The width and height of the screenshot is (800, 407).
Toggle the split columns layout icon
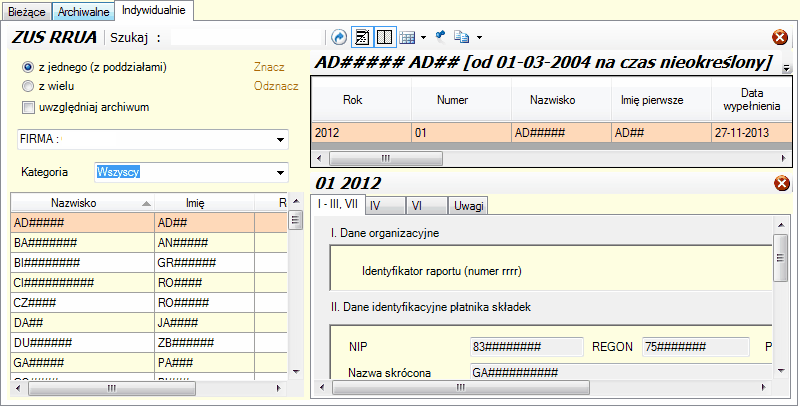coord(385,37)
